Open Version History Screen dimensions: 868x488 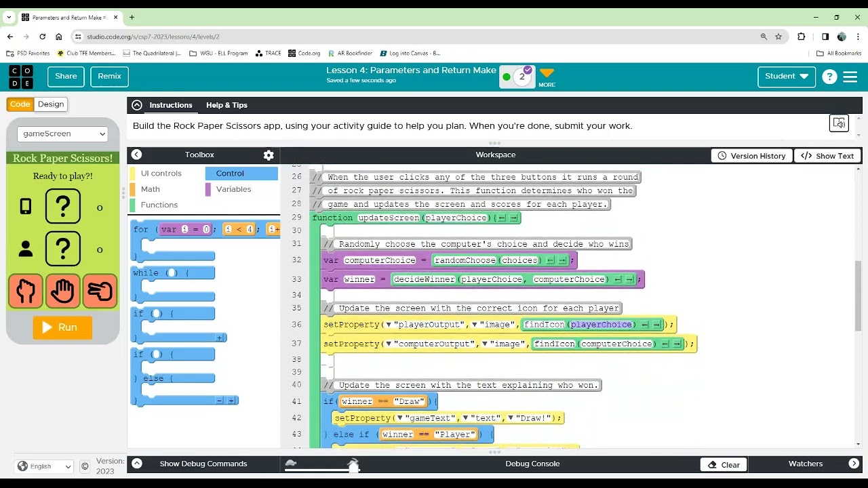751,156
